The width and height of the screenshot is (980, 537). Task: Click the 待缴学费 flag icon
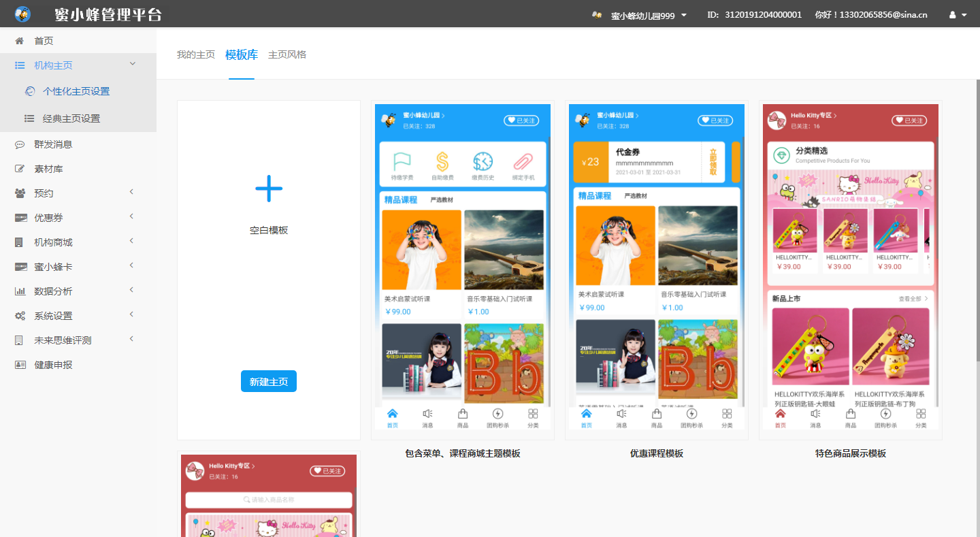(402, 161)
